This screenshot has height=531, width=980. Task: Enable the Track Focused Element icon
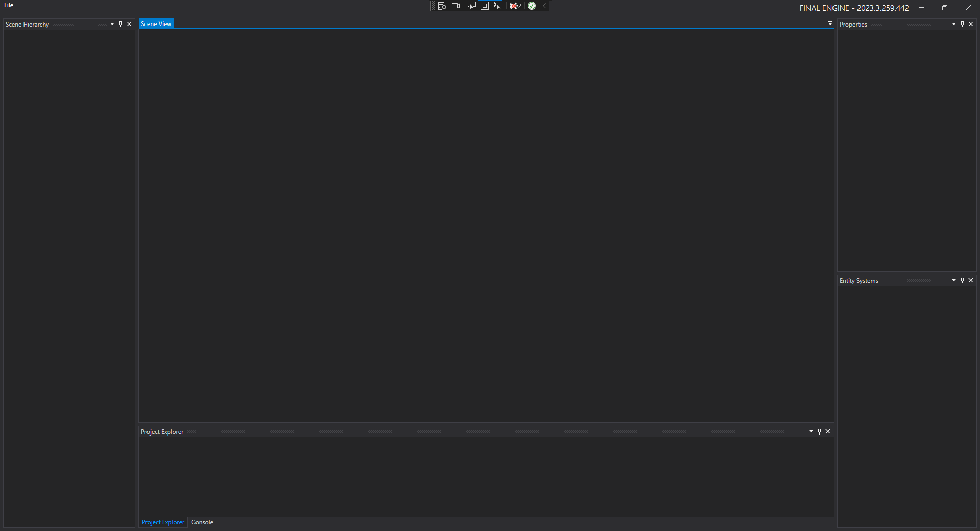tap(498, 6)
